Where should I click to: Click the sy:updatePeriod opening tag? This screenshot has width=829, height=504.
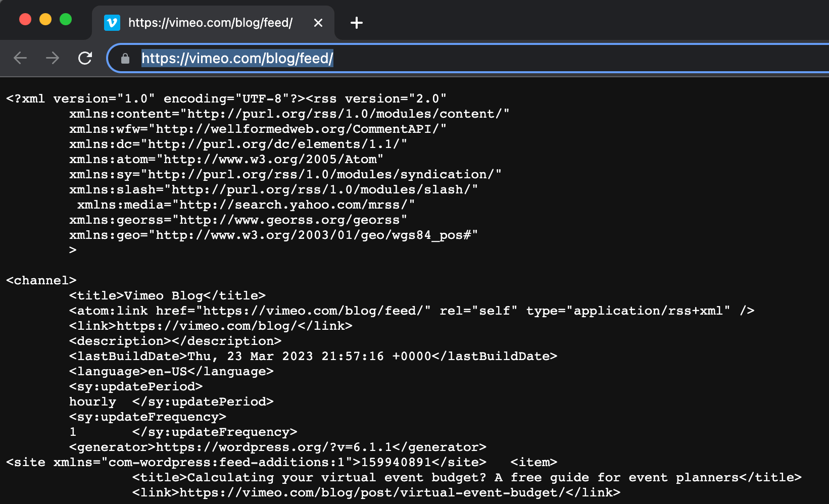coord(136,386)
